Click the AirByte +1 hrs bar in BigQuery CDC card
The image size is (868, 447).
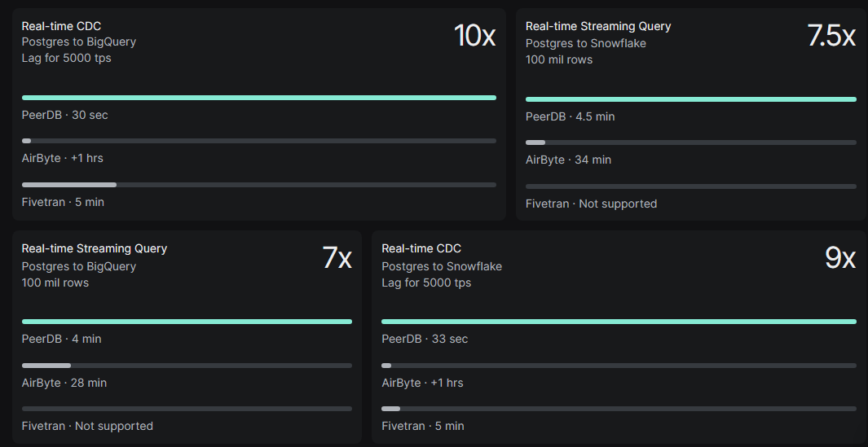point(259,141)
